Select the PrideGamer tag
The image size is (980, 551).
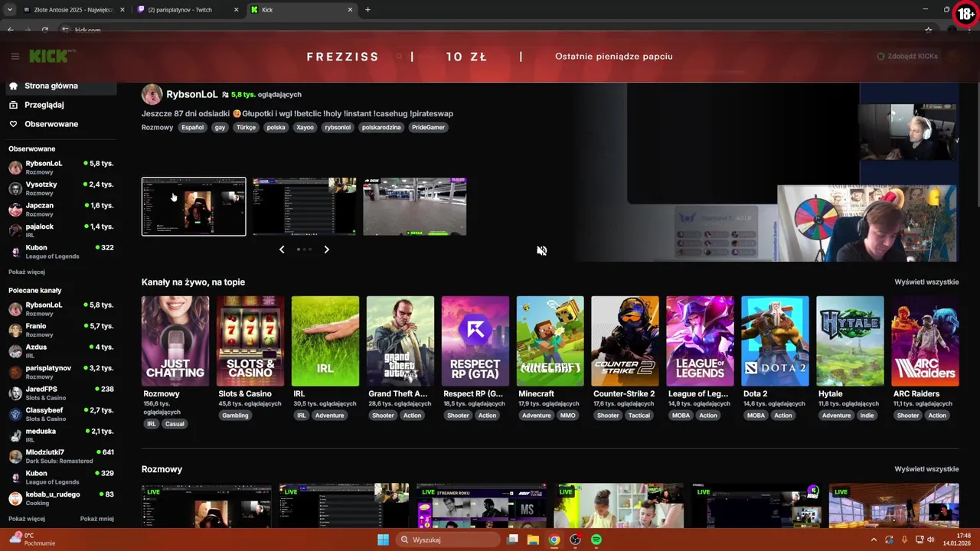click(428, 127)
